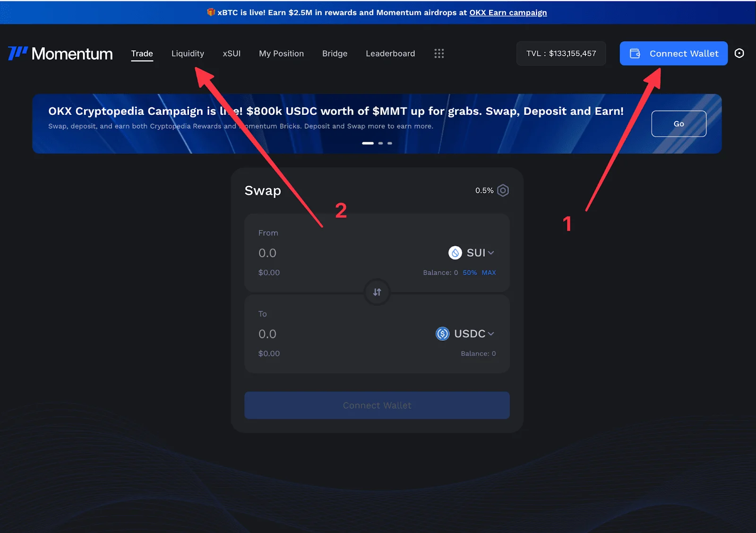This screenshot has height=533, width=756.
Task: Open My Position page
Action: pos(281,53)
